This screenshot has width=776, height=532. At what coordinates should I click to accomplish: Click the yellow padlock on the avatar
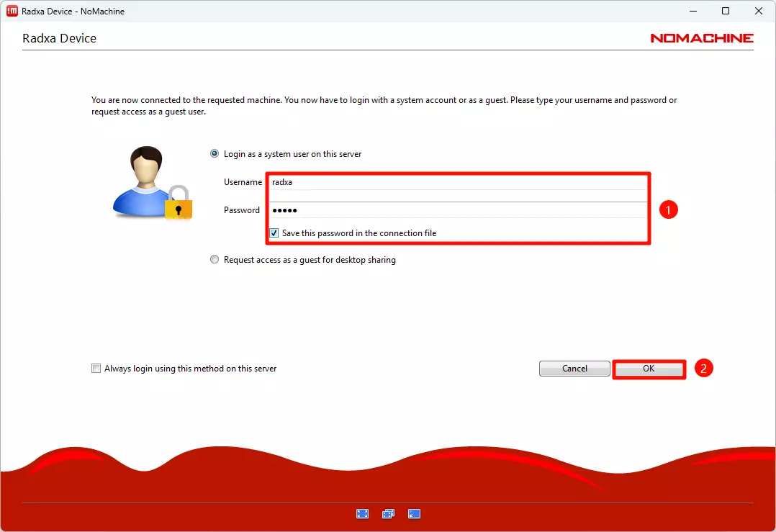pos(179,204)
